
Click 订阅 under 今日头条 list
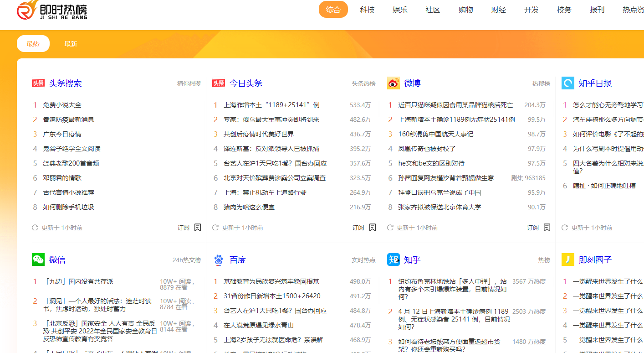click(x=358, y=228)
